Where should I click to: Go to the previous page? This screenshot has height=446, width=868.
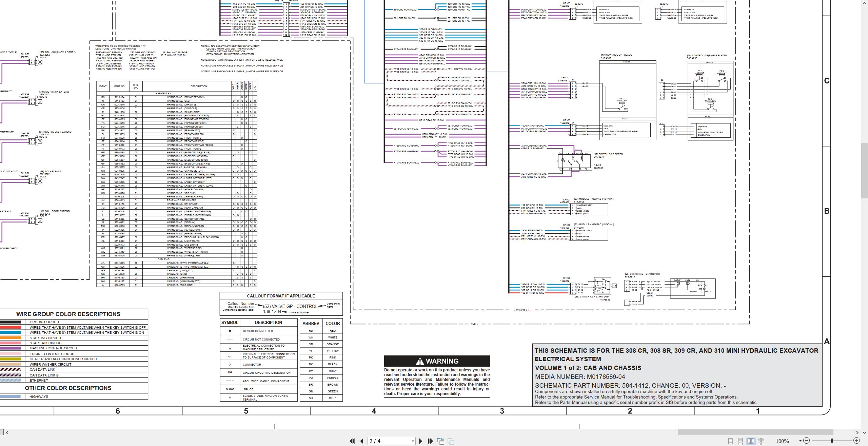pos(362,441)
